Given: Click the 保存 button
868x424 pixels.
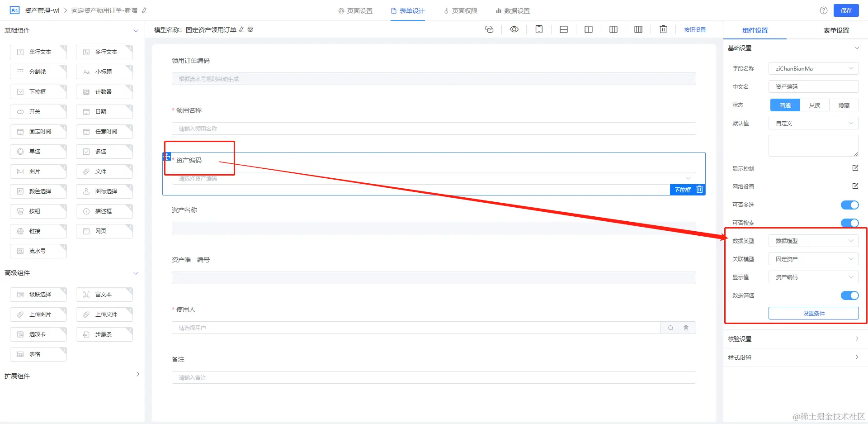Looking at the screenshot, I should click(x=846, y=10).
